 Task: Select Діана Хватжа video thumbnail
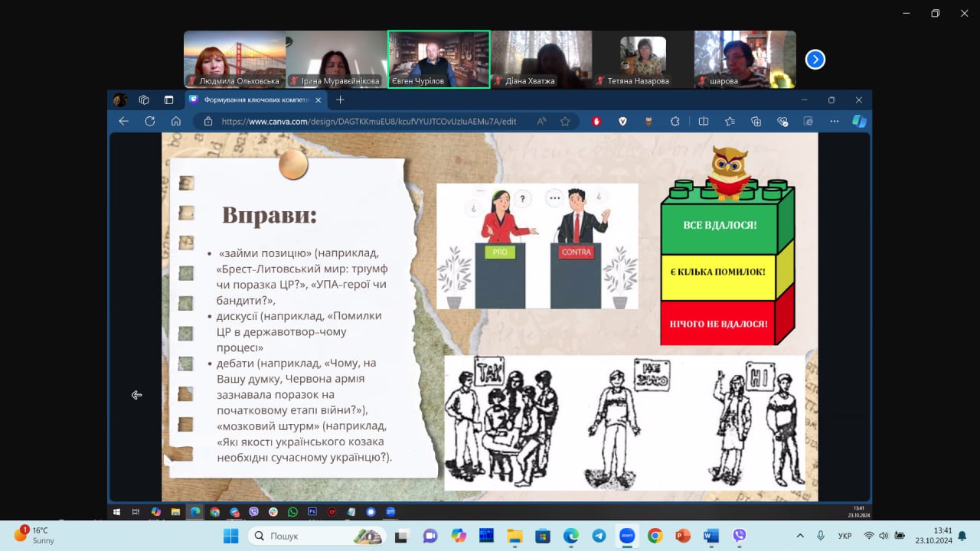tap(541, 59)
